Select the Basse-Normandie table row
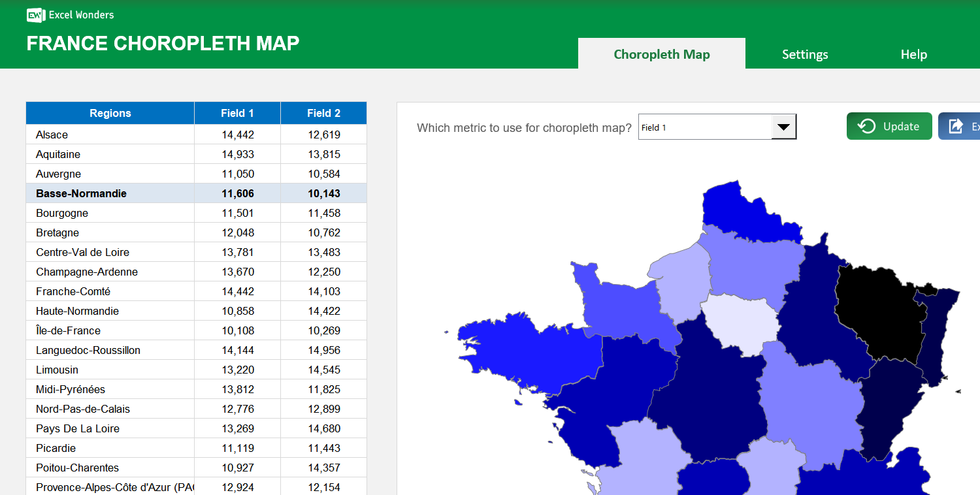 click(110, 193)
